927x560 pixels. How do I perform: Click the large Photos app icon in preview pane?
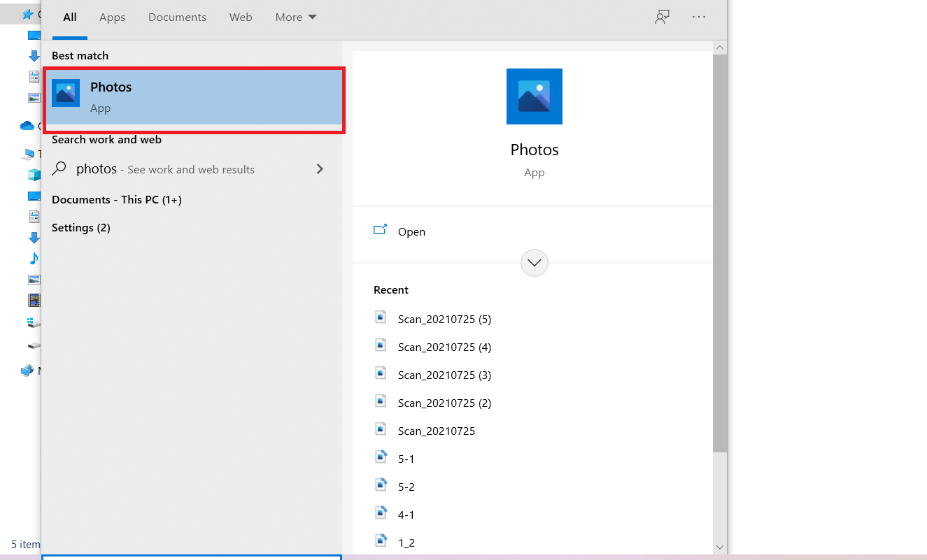pyautogui.click(x=534, y=96)
